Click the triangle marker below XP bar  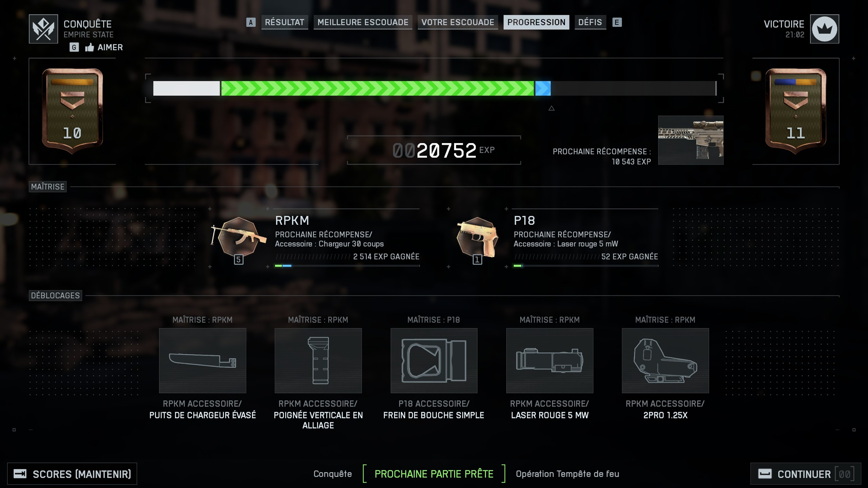(551, 108)
